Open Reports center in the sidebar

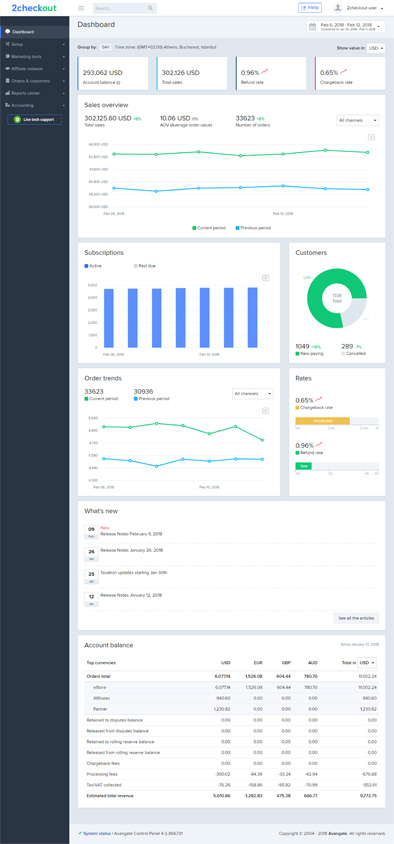[34, 93]
